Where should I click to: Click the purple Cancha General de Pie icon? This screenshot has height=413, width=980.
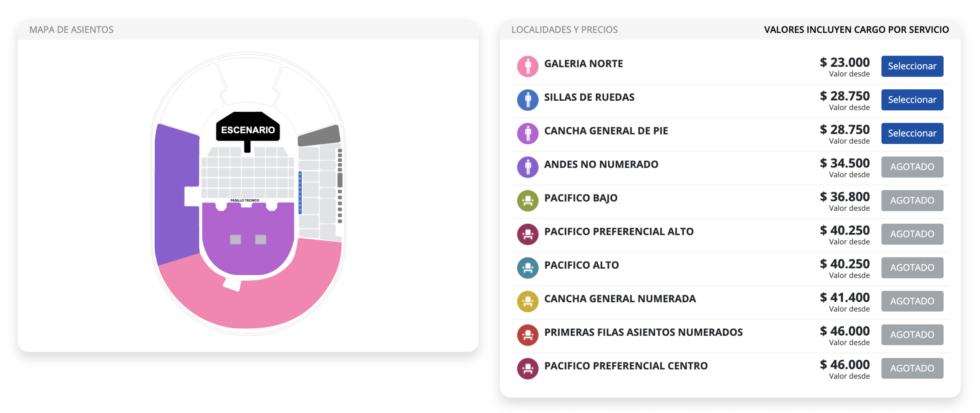[x=528, y=134]
